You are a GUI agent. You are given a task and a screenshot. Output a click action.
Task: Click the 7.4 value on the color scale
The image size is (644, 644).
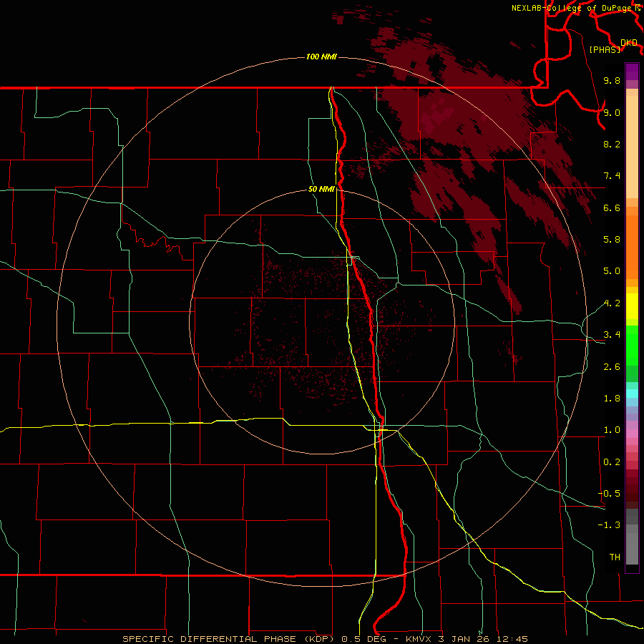click(x=612, y=176)
